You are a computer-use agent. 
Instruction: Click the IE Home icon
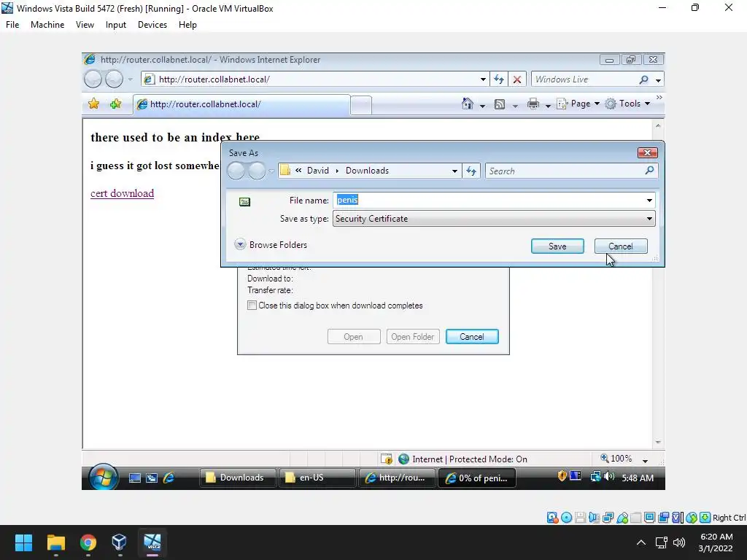tap(468, 104)
